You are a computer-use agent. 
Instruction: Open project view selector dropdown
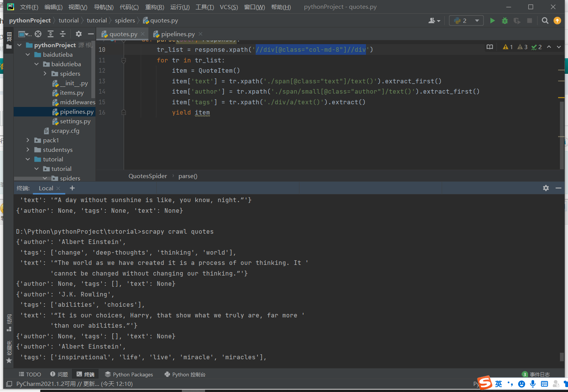[25, 34]
